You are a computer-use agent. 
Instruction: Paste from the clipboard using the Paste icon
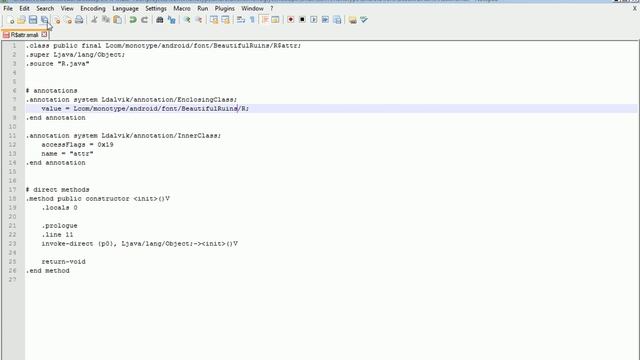pos(117,20)
